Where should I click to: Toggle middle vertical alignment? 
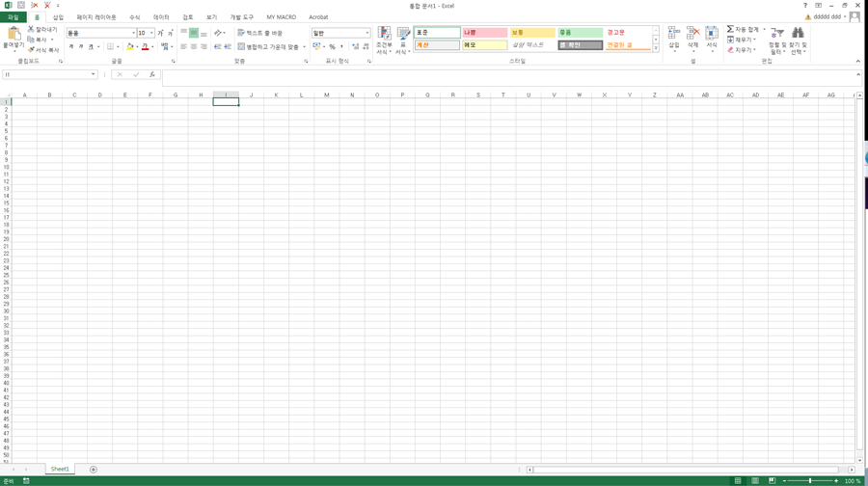[x=194, y=33]
